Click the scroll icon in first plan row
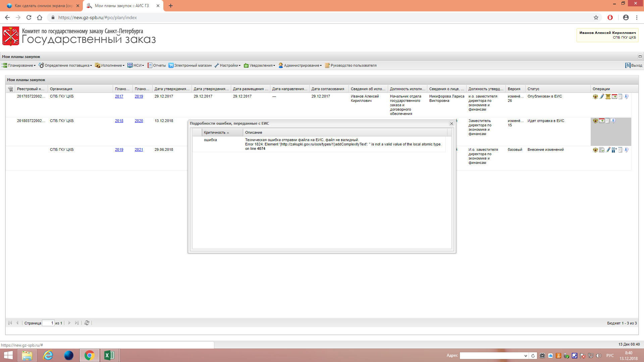This screenshot has width=644, height=362. coord(608,97)
